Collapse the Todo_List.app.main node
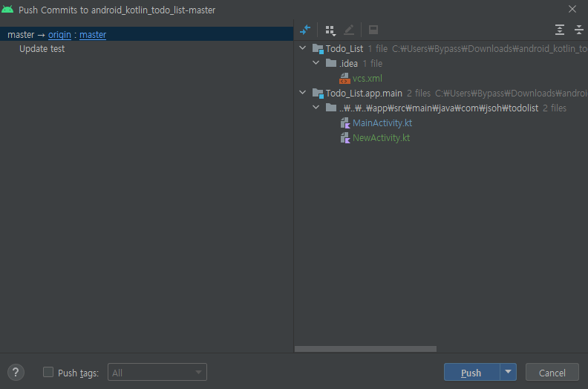This screenshot has width=588, height=389. click(303, 92)
